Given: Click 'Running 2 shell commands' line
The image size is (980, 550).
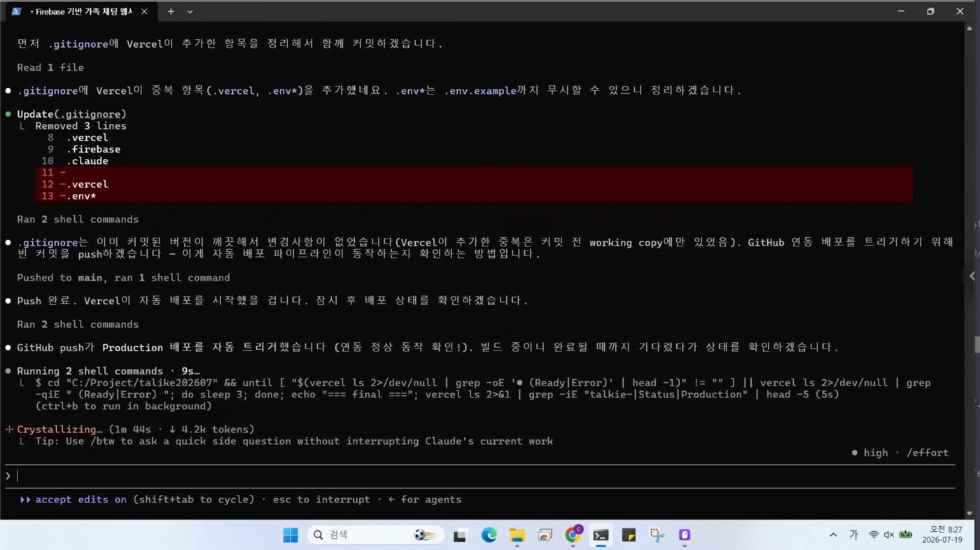Looking at the screenshot, I should pyautogui.click(x=108, y=371).
